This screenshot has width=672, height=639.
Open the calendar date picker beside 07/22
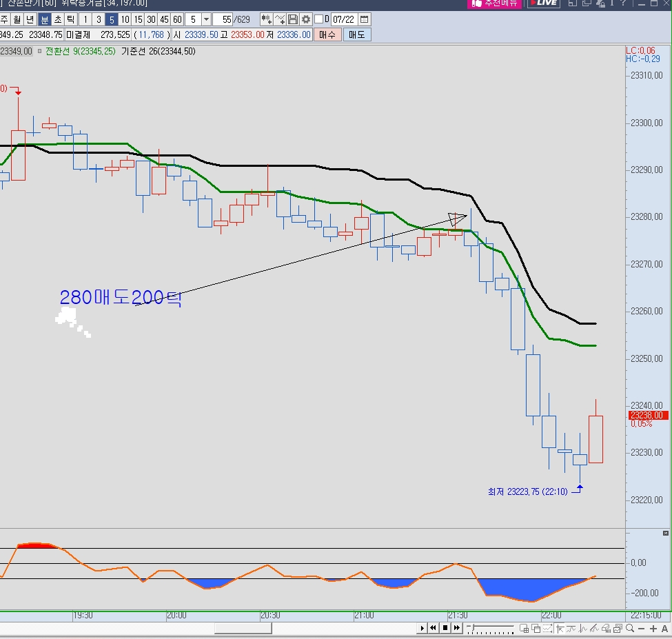pyautogui.click(x=364, y=19)
